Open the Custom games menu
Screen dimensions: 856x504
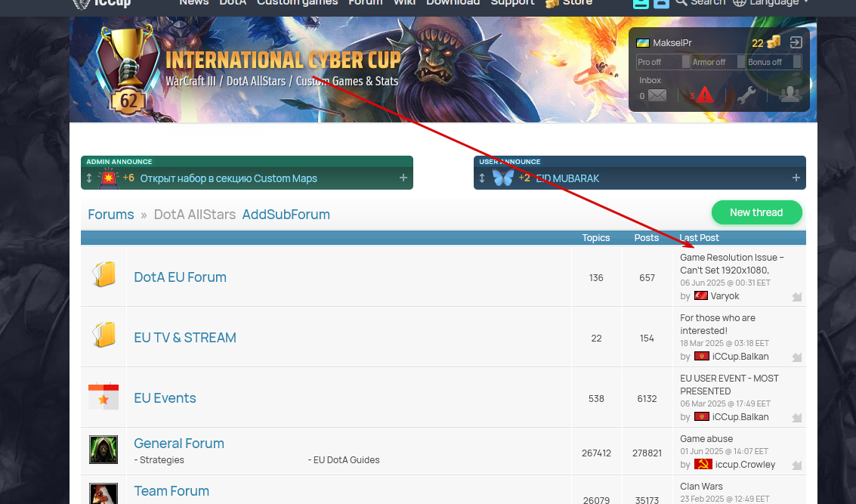point(297,3)
